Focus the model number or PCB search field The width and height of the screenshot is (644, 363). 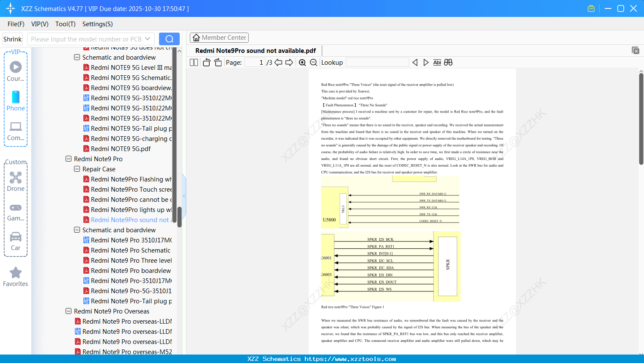click(x=86, y=39)
